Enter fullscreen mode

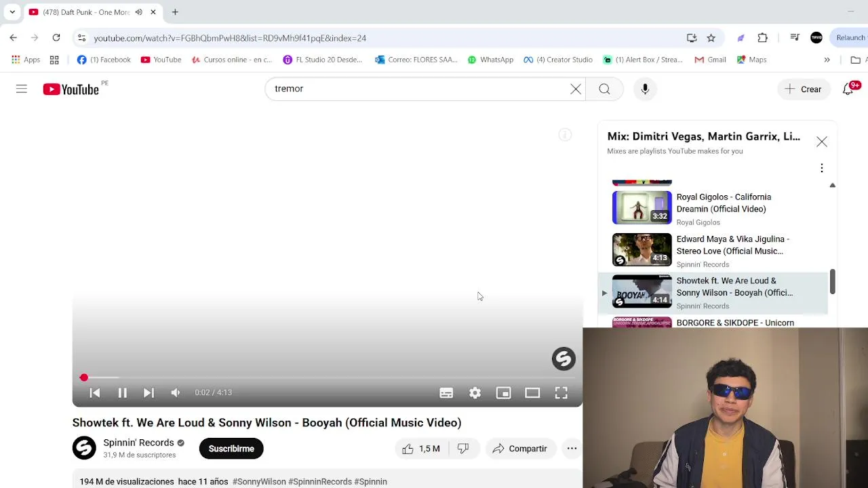(561, 393)
